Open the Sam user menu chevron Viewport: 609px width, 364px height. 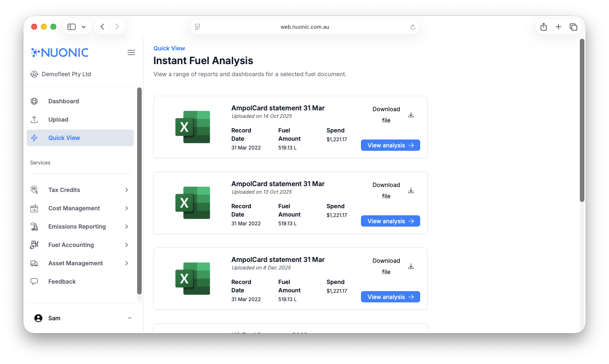point(130,318)
